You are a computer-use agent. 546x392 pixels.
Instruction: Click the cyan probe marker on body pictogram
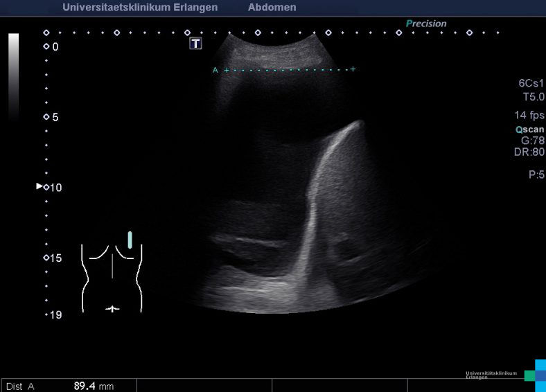[x=130, y=240]
